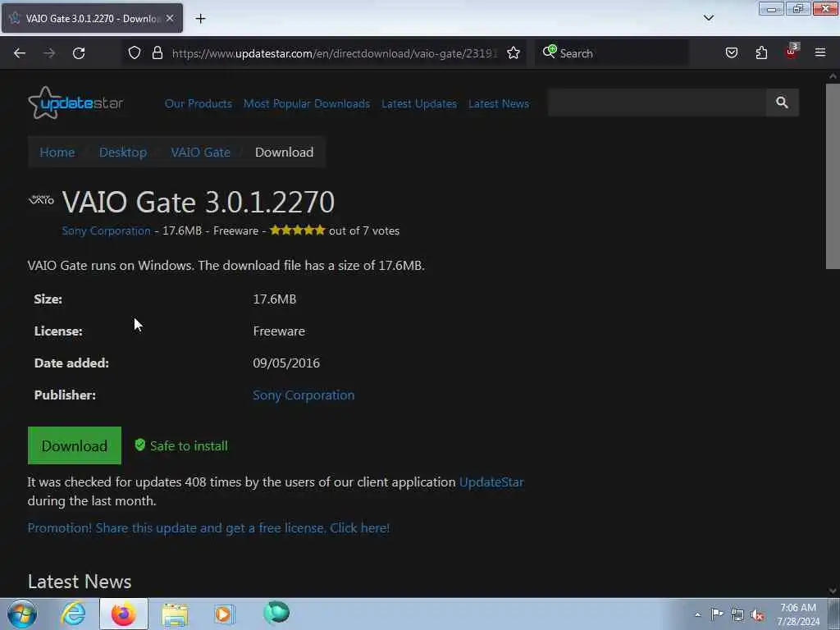840x630 pixels.
Task: Select the Firefox taskbar icon
Action: (x=123, y=614)
